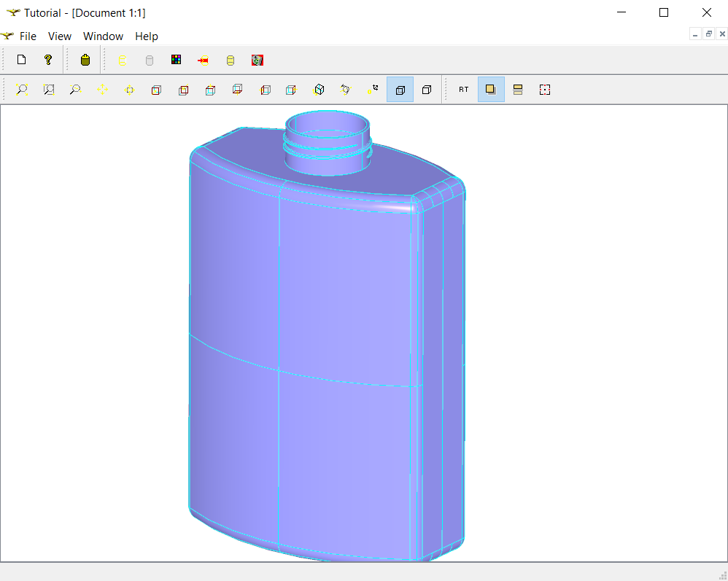Select the front view projection
728x581 pixels.
[x=156, y=90]
